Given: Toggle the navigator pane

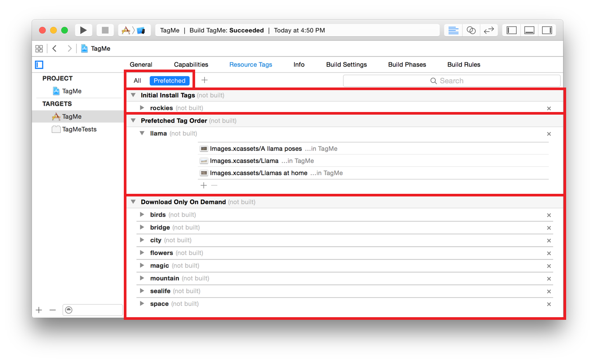Looking at the screenshot, I should tap(511, 30).
